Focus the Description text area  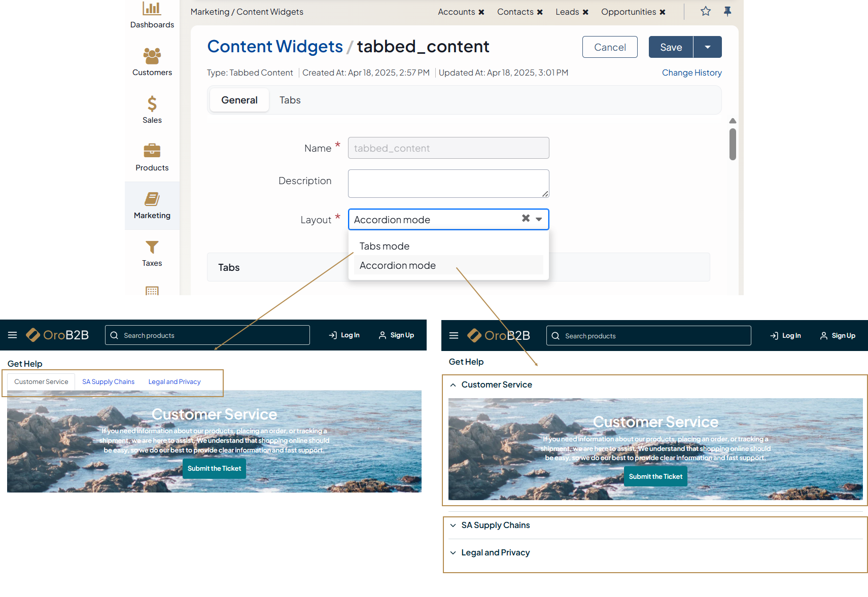click(448, 184)
